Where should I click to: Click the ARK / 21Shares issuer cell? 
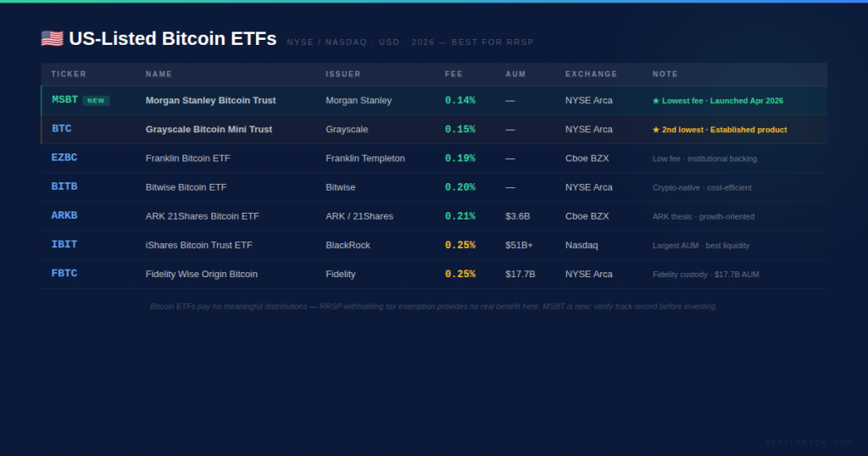(x=359, y=216)
